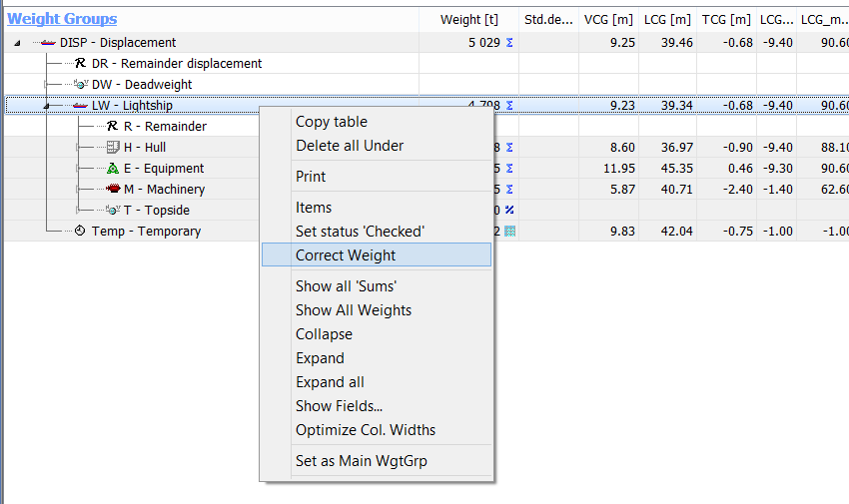Expand the H - Hull node
This screenshot has width=849, height=504.
pos(78,147)
